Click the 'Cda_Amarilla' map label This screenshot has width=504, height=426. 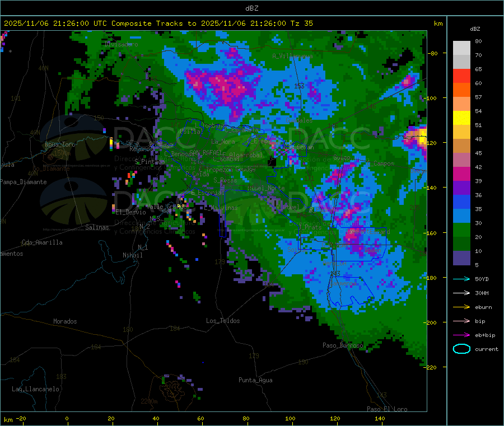click(42, 242)
